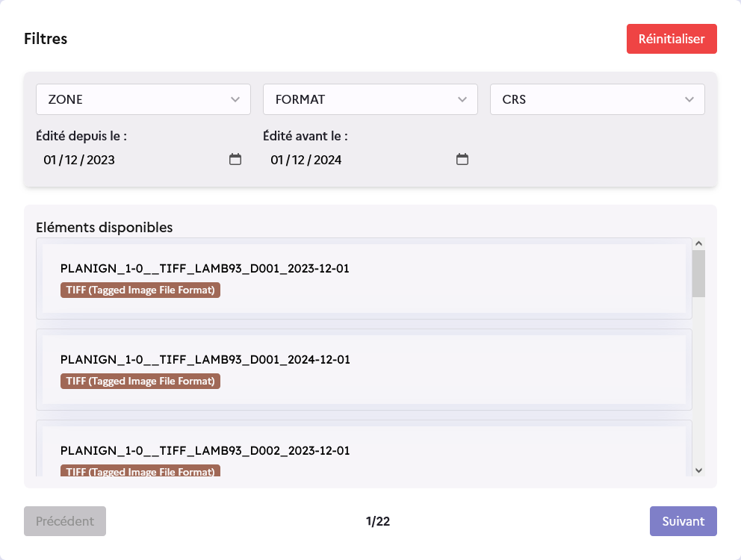The height and width of the screenshot is (560, 741).
Task: Click TIFF tag on D001 2024 item
Action: (140, 381)
